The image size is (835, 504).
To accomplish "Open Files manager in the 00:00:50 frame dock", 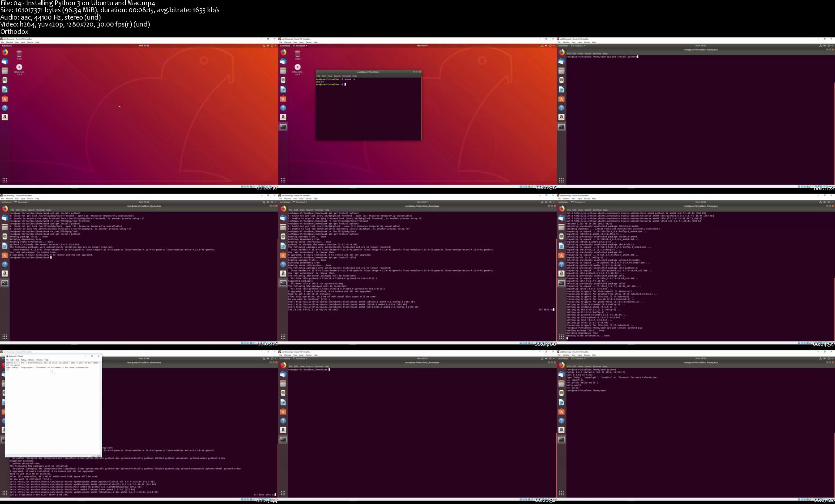I will coord(5,71).
